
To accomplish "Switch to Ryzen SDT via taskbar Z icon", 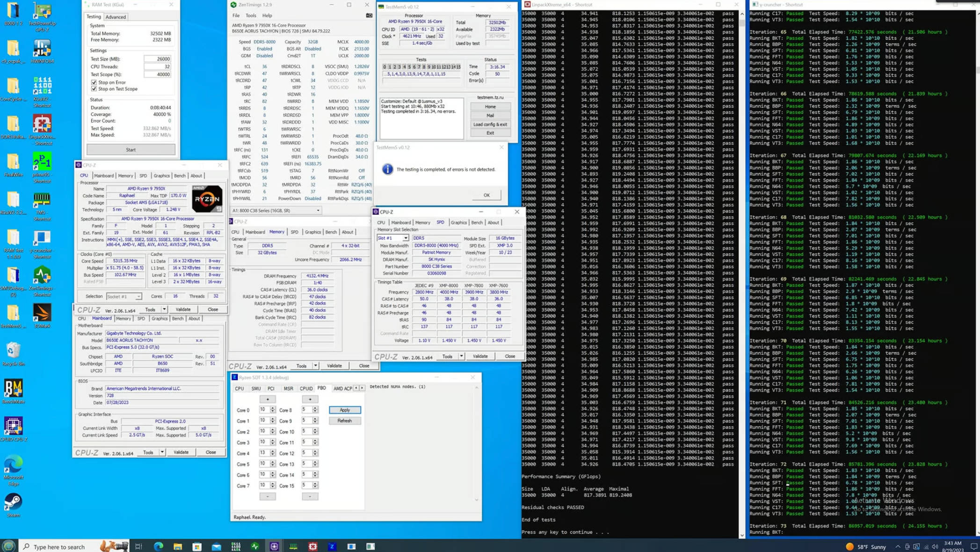I will [x=332, y=546].
